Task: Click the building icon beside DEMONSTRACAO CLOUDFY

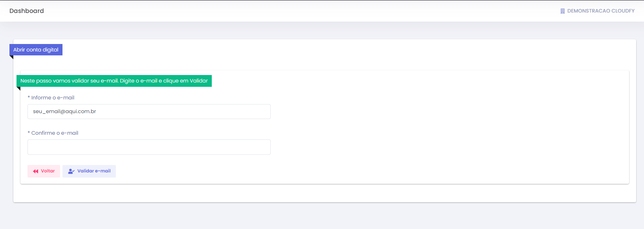Action: [x=562, y=11]
